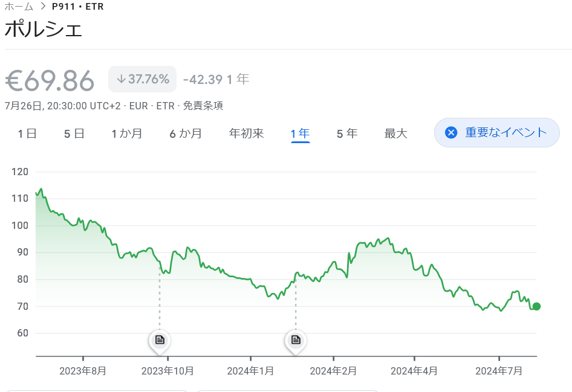
Task: Click the 37.76% change badge
Action: click(142, 79)
